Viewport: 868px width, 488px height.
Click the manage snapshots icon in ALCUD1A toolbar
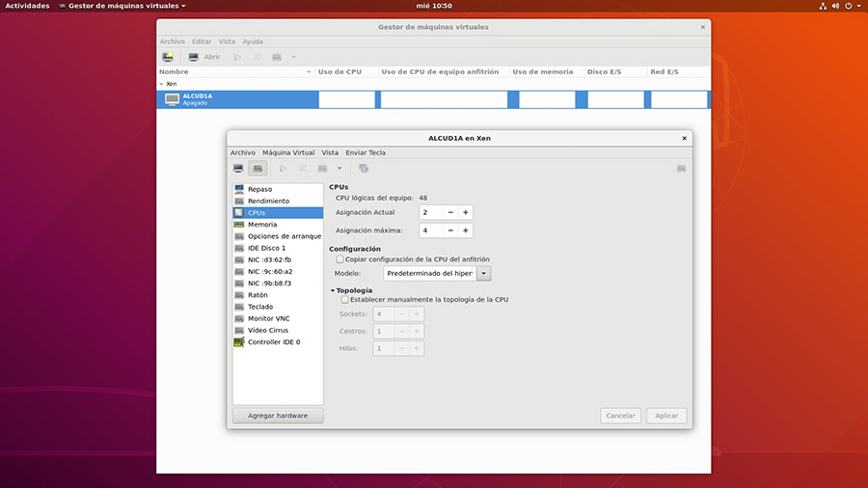pyautogui.click(x=364, y=168)
